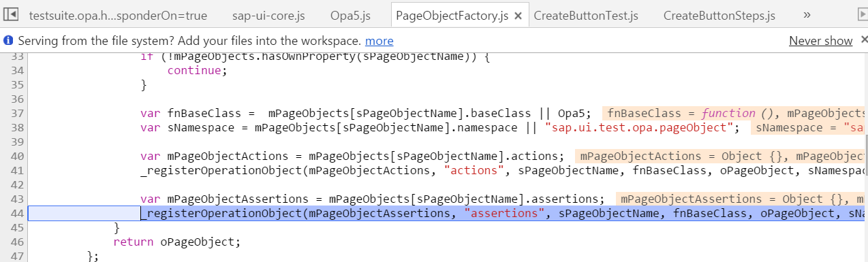Click line number 34 in the gutter
Image resolution: width=868 pixels, height=262 pixels.
[x=18, y=70]
